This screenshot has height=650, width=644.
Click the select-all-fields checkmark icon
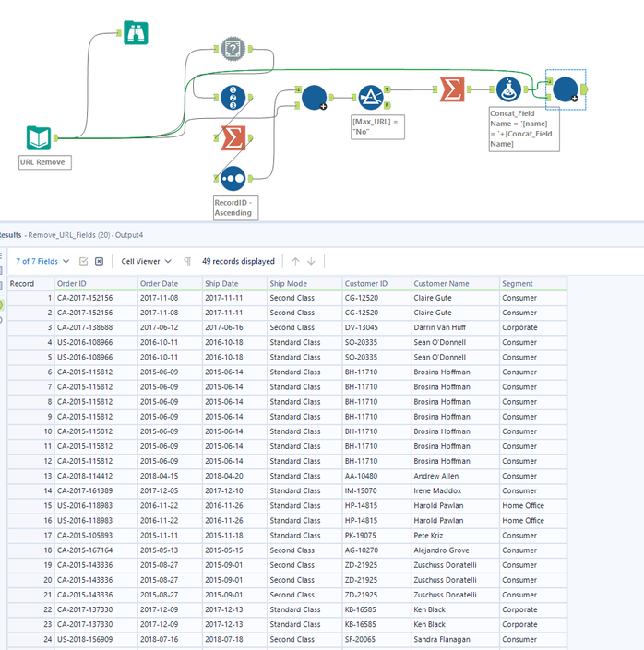[x=83, y=261]
